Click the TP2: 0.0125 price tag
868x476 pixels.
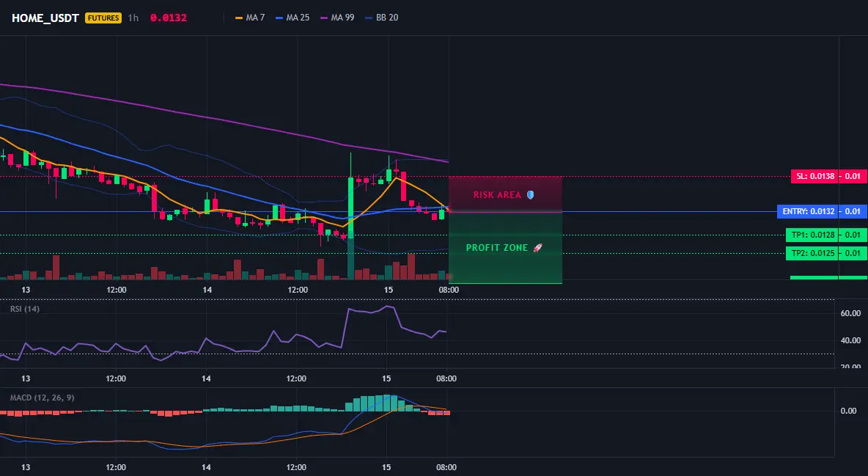[x=812, y=253]
